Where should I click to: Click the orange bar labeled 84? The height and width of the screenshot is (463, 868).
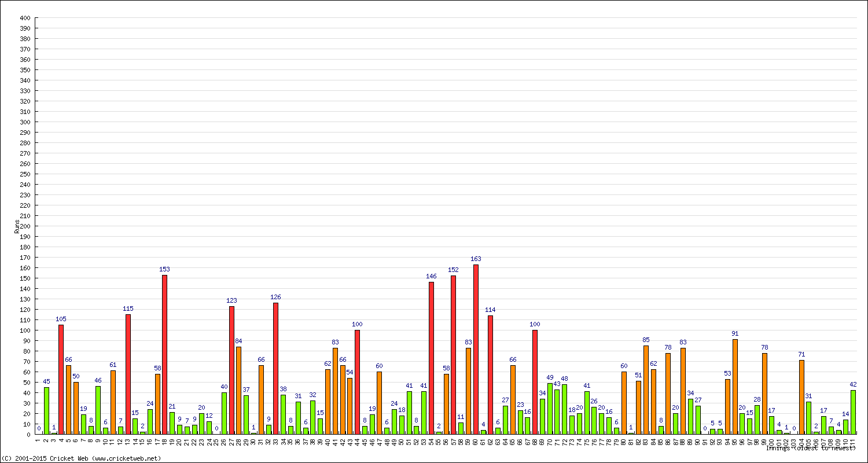[x=238, y=390]
